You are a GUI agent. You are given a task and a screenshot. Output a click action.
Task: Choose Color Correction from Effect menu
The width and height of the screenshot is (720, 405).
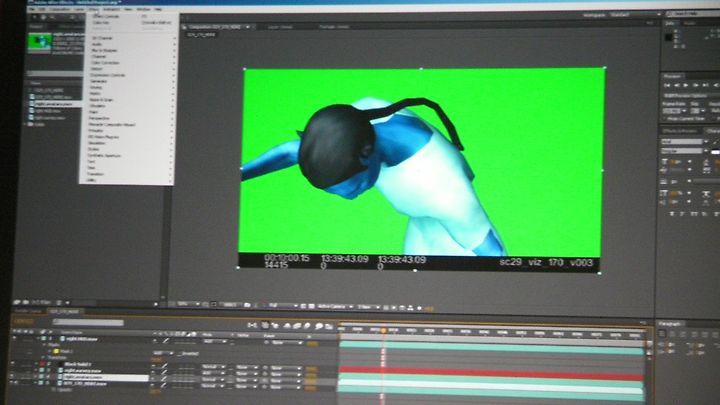tap(106, 63)
